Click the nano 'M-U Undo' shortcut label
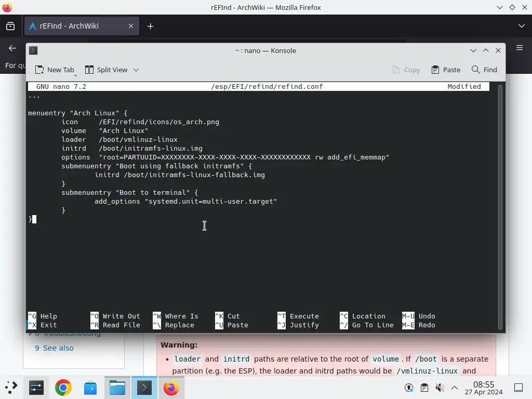The height and width of the screenshot is (399, 532). [419, 316]
